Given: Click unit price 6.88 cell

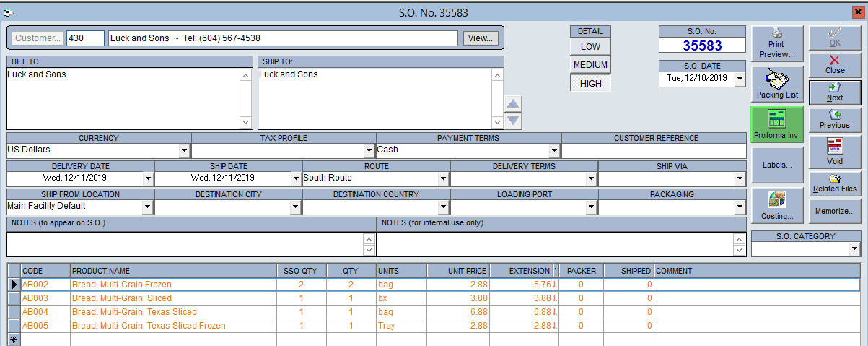Looking at the screenshot, I should (x=458, y=312).
